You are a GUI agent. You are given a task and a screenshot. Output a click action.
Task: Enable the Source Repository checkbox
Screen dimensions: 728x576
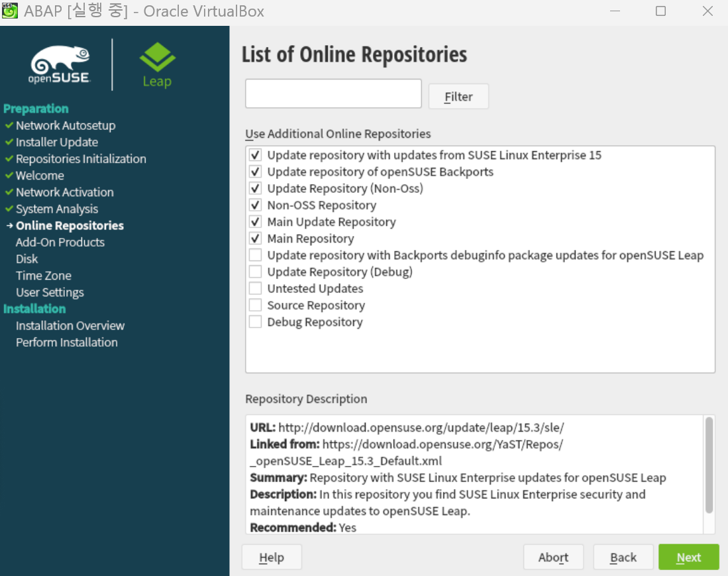pyautogui.click(x=255, y=305)
